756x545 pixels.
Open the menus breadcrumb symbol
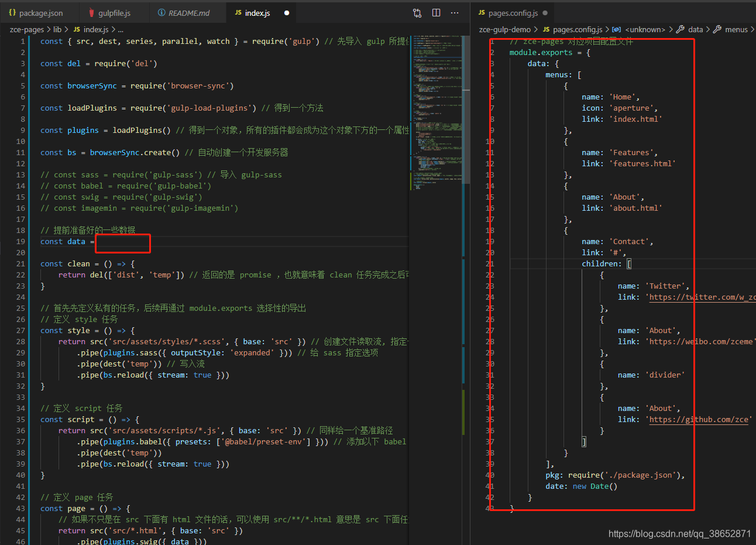coord(736,29)
